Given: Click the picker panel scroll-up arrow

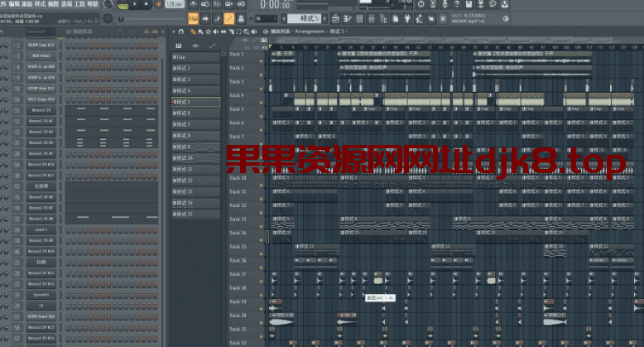Looking at the screenshot, I should (223, 54).
